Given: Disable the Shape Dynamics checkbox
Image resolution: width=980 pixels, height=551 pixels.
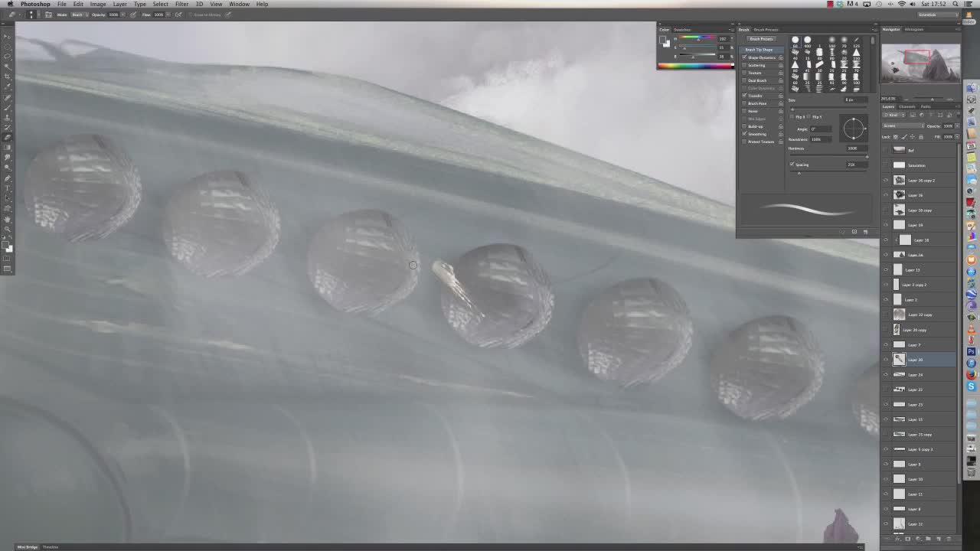Looking at the screenshot, I should pos(744,57).
